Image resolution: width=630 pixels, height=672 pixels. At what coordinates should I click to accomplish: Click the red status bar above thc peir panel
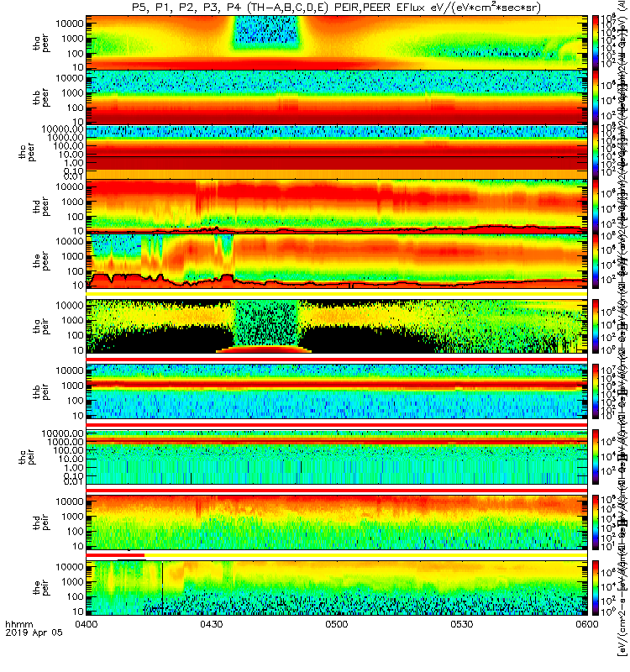[x=337, y=424]
